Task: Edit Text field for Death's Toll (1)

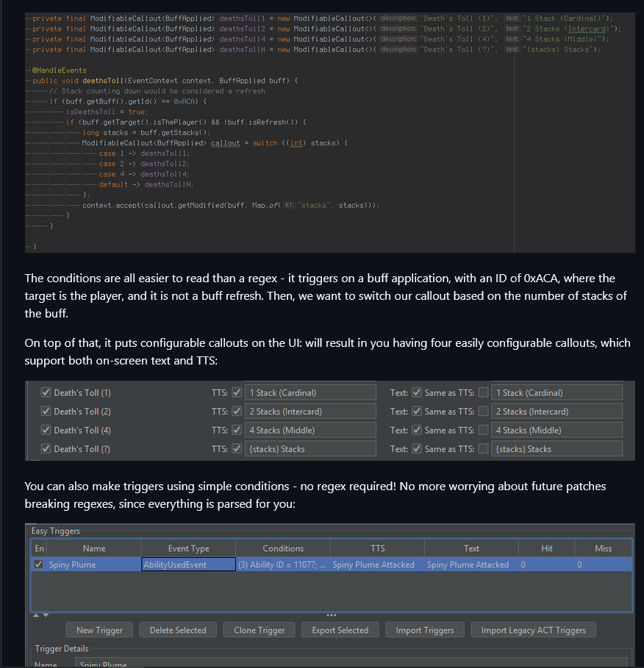Action: tap(557, 392)
